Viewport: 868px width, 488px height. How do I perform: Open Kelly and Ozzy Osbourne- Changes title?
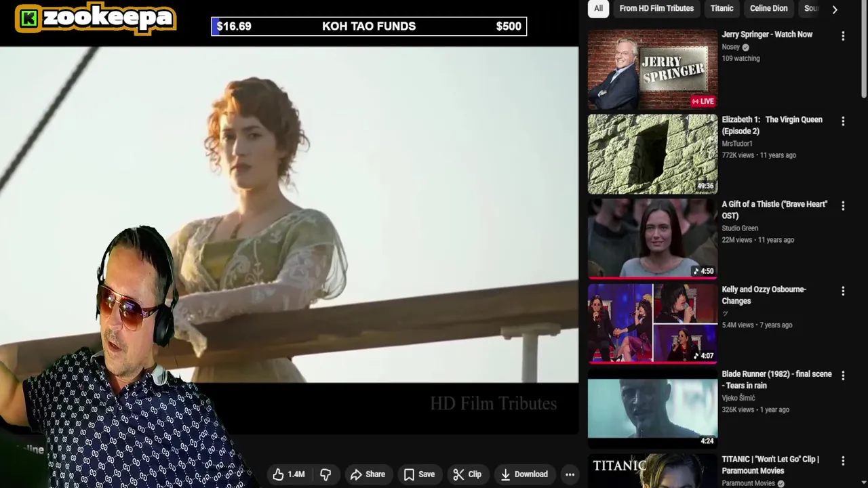pos(764,295)
